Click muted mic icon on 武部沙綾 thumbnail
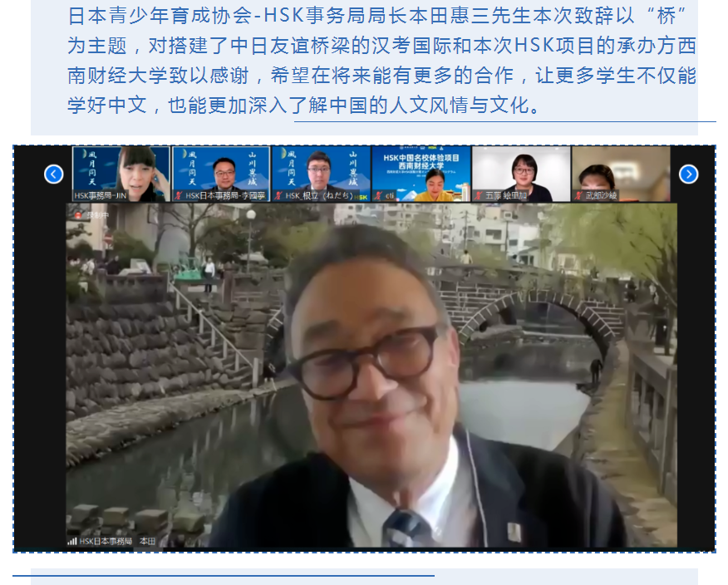The image size is (728, 585). click(578, 195)
